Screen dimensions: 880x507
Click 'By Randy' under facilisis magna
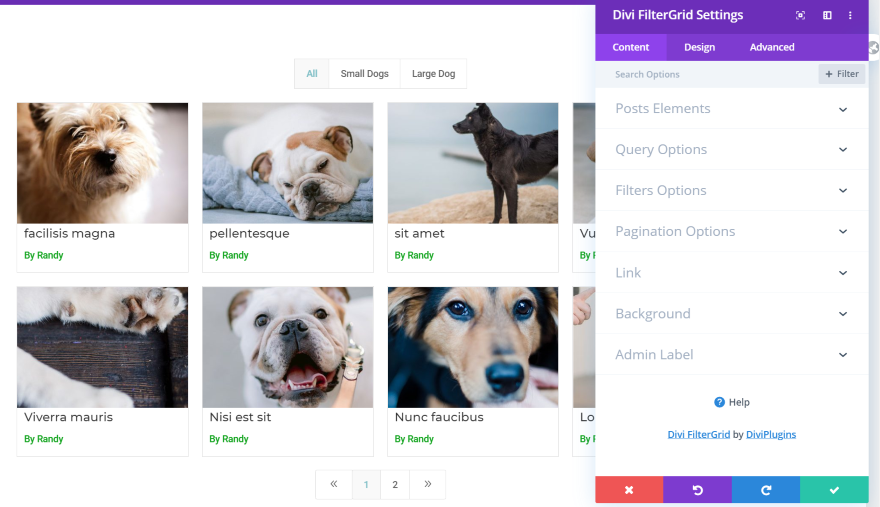[44, 255]
